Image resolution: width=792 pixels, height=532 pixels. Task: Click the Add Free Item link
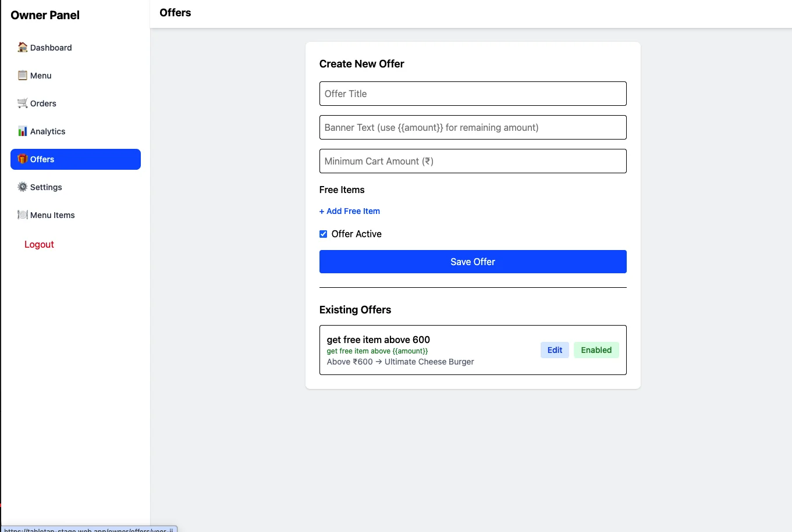[349, 210]
